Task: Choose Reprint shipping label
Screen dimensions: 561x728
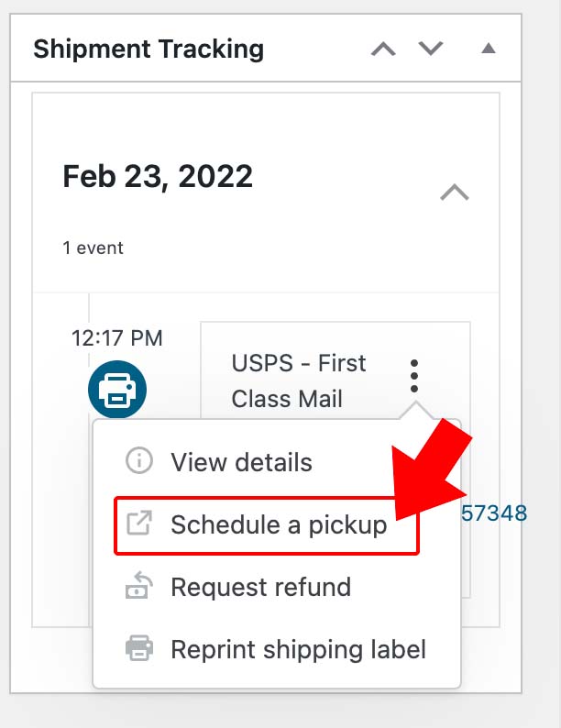Action: (277, 649)
